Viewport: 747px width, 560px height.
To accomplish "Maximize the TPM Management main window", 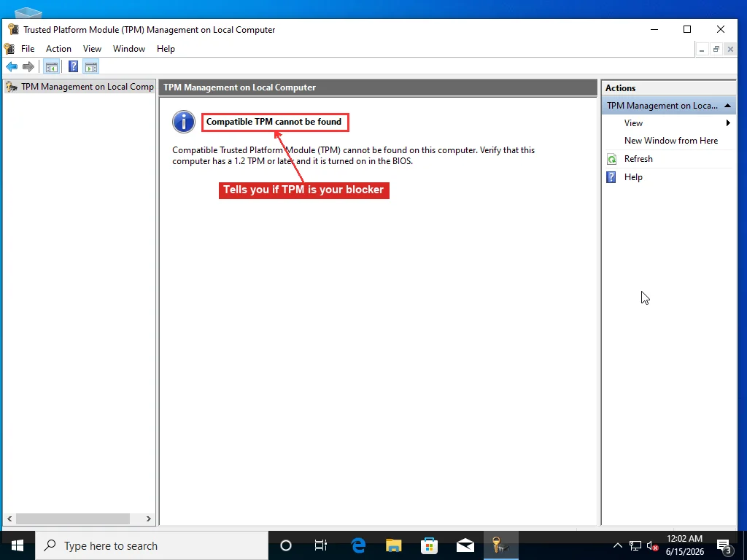I will pos(687,29).
